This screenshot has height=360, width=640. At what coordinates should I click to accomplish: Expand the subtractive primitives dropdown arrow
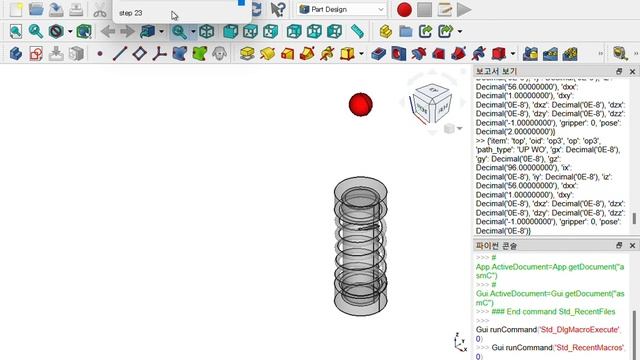pyautogui.click(x=513, y=53)
